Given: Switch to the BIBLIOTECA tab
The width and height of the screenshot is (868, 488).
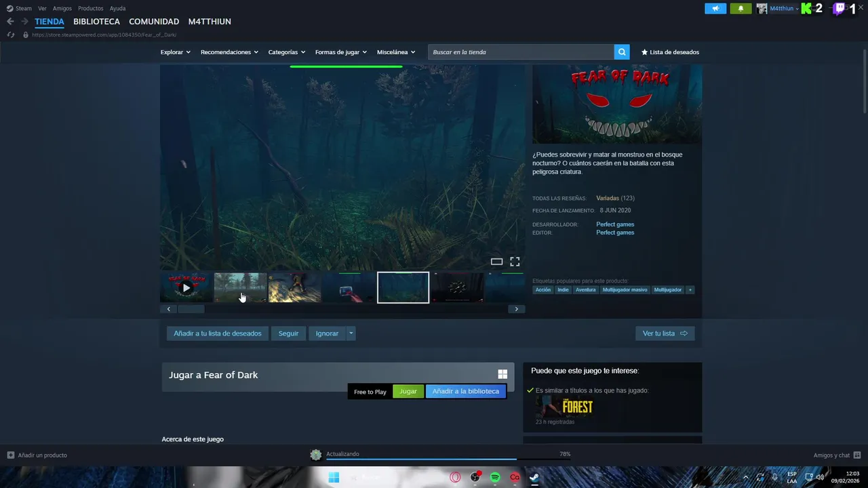Looking at the screenshot, I should (x=96, y=22).
